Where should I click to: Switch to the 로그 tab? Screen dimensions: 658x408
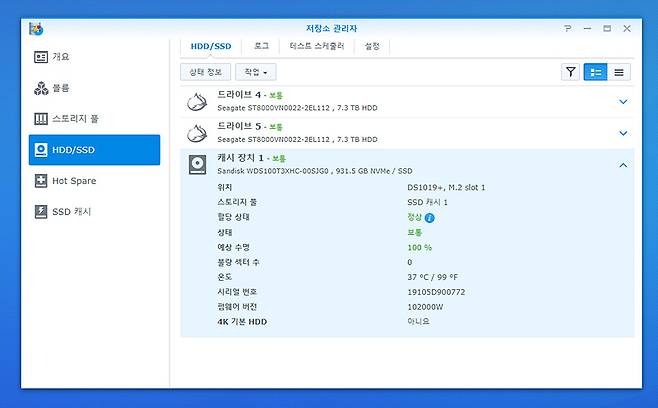click(x=261, y=46)
